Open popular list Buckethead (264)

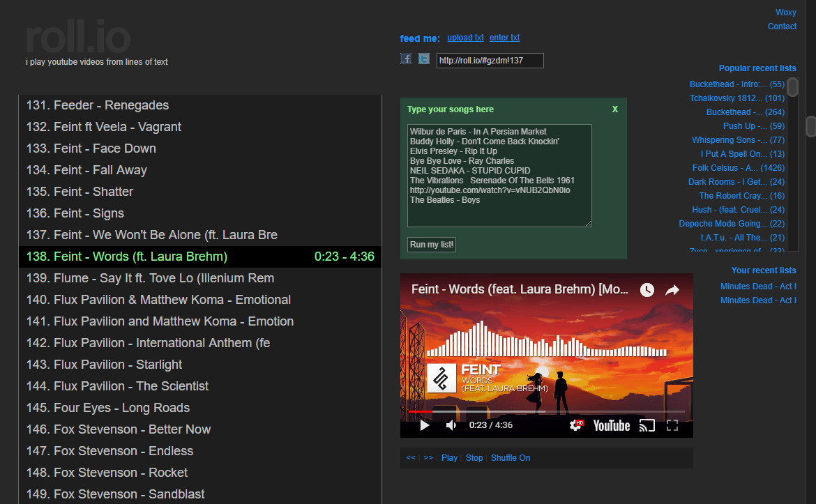[746, 112]
